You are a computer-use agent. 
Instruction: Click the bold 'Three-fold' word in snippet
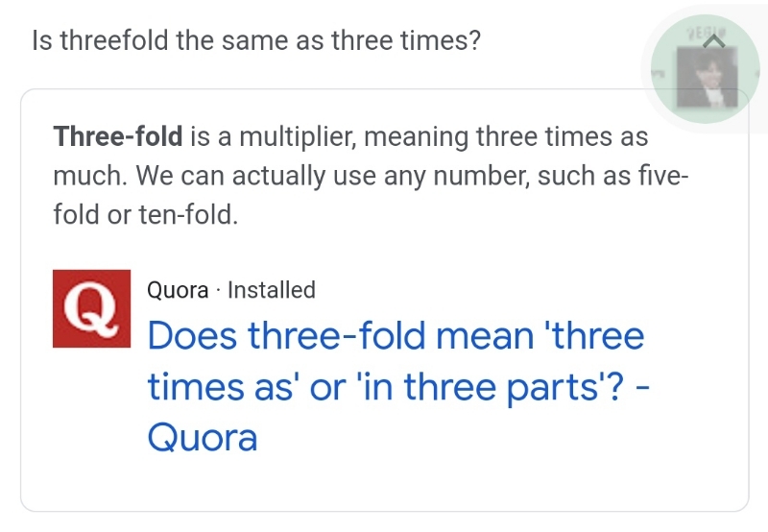(118, 136)
